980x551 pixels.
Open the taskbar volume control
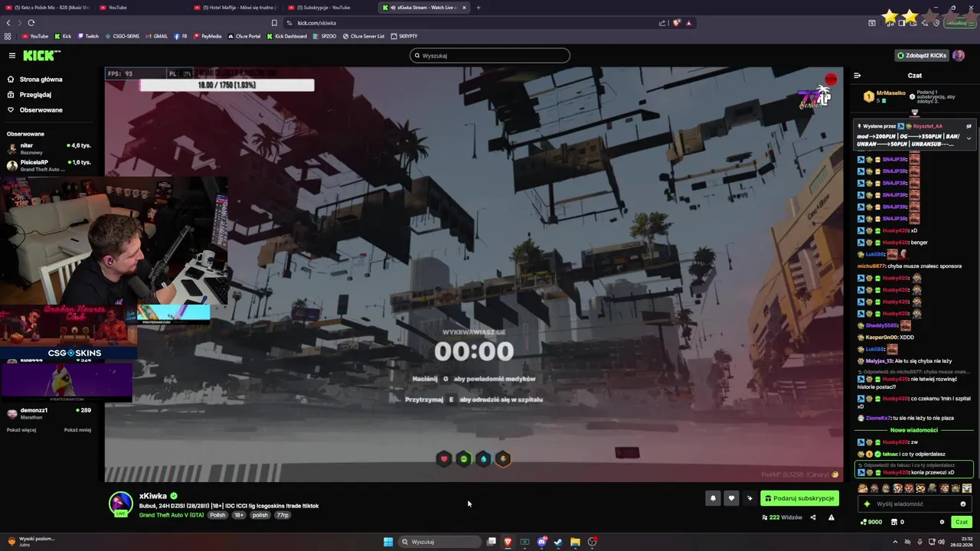pyautogui.click(x=941, y=542)
